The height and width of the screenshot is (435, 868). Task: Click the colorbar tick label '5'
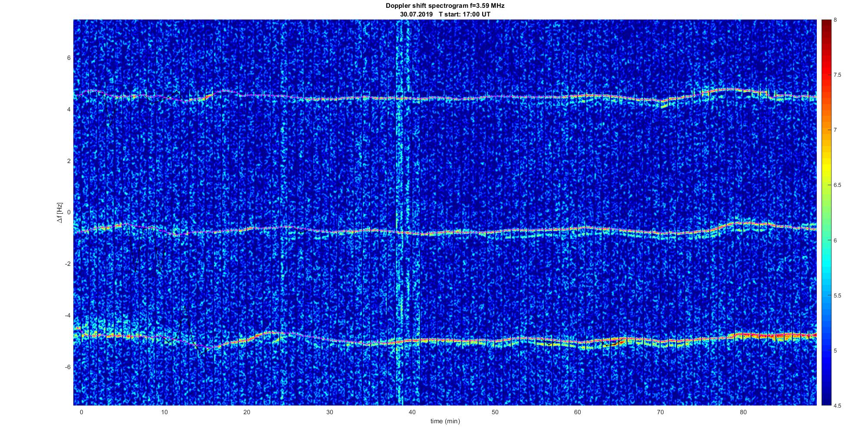pyautogui.click(x=835, y=350)
